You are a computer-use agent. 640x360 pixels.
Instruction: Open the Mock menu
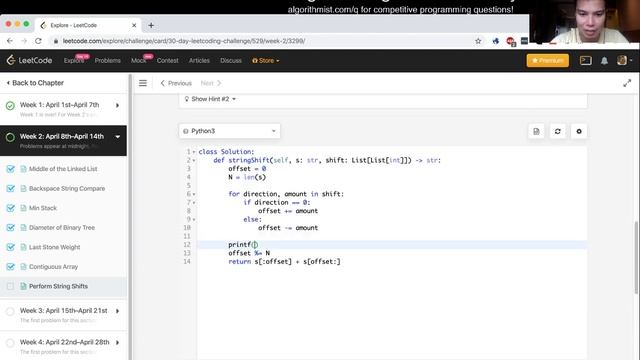point(138,60)
